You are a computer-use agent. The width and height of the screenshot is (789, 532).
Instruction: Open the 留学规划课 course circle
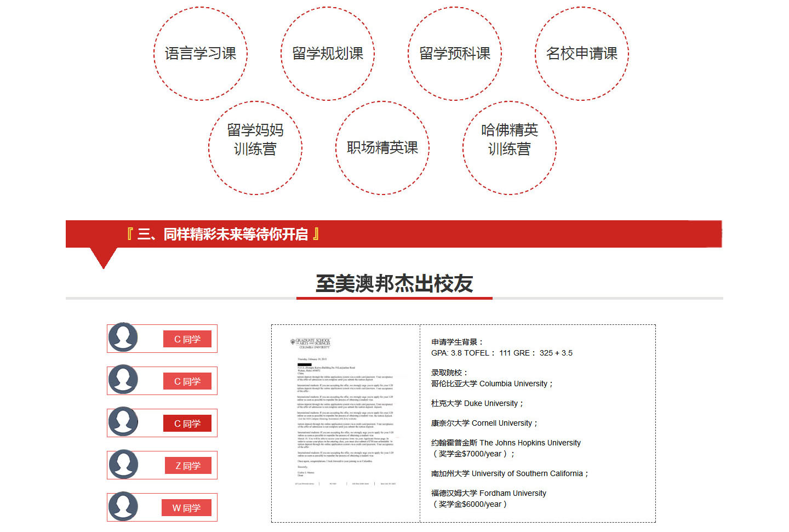[x=328, y=54]
